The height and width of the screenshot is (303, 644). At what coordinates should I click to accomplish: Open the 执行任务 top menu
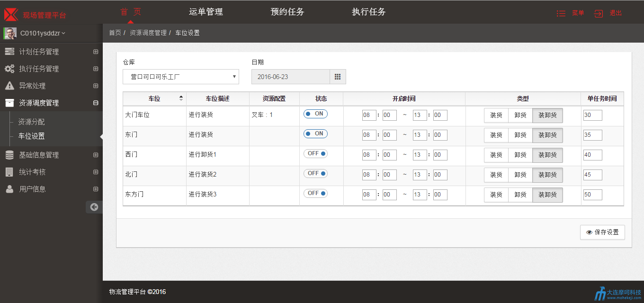click(x=369, y=12)
